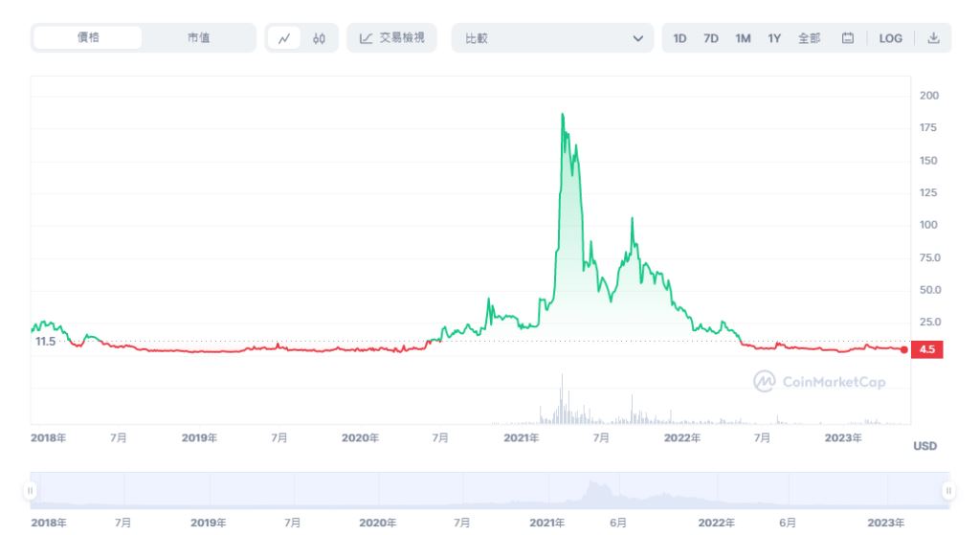Set time range to 1Y
Screen dimensions: 980x535
point(774,38)
